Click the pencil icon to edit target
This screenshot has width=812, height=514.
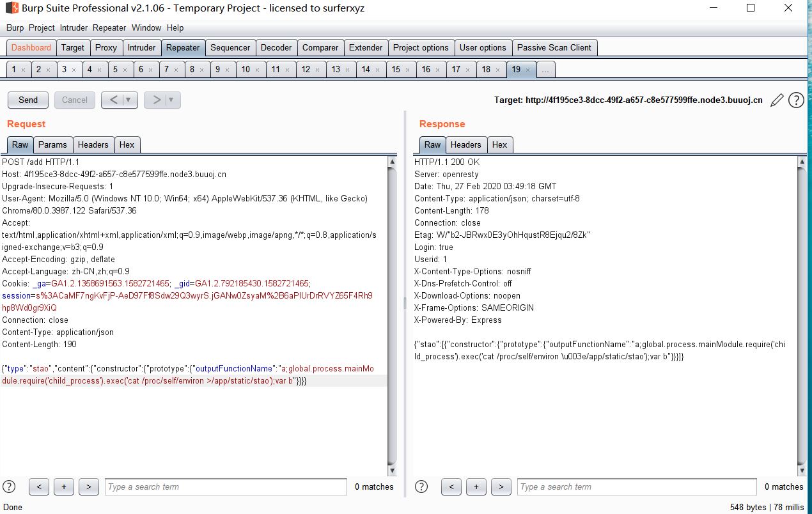tap(777, 100)
